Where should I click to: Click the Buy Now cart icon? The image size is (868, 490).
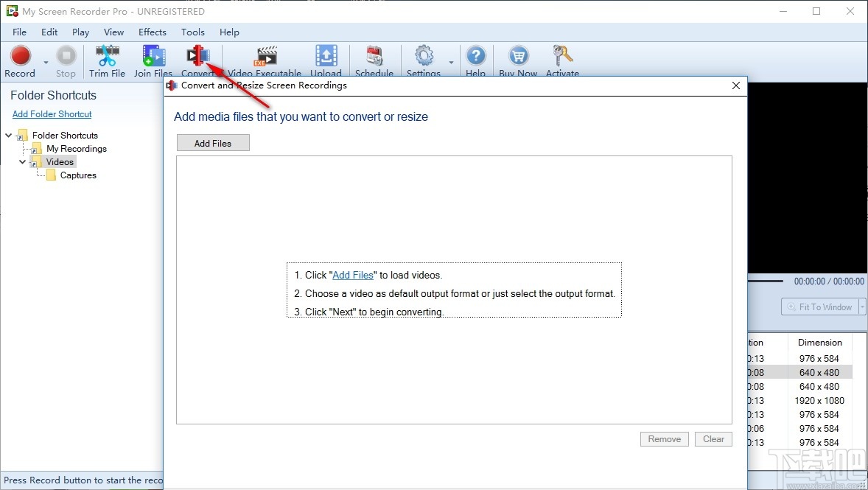click(x=518, y=55)
